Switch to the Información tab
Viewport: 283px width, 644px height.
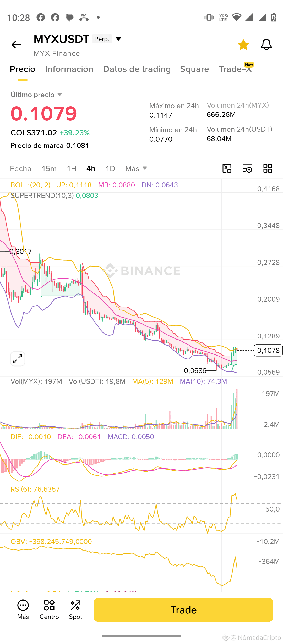pyautogui.click(x=69, y=69)
